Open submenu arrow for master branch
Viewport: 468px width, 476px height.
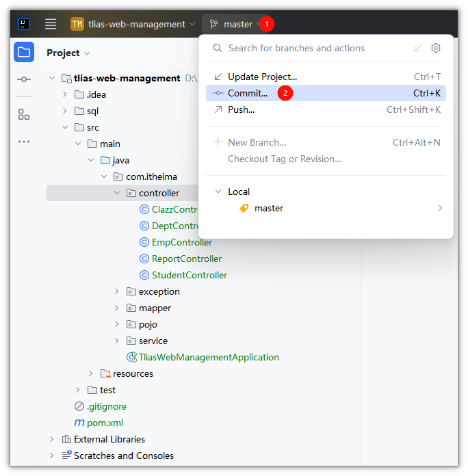tap(440, 208)
